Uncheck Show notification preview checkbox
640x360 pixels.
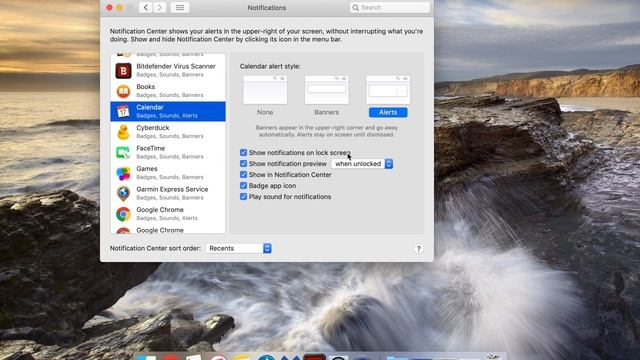(244, 164)
